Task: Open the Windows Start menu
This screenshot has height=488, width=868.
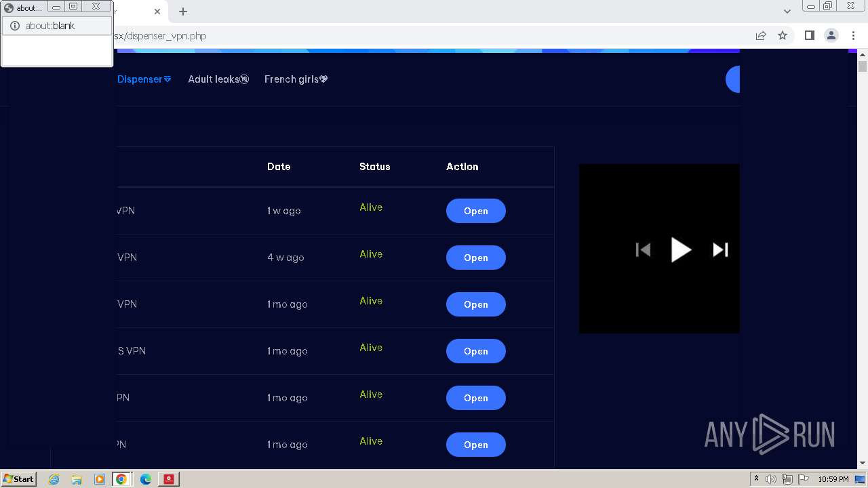Action: point(19,479)
